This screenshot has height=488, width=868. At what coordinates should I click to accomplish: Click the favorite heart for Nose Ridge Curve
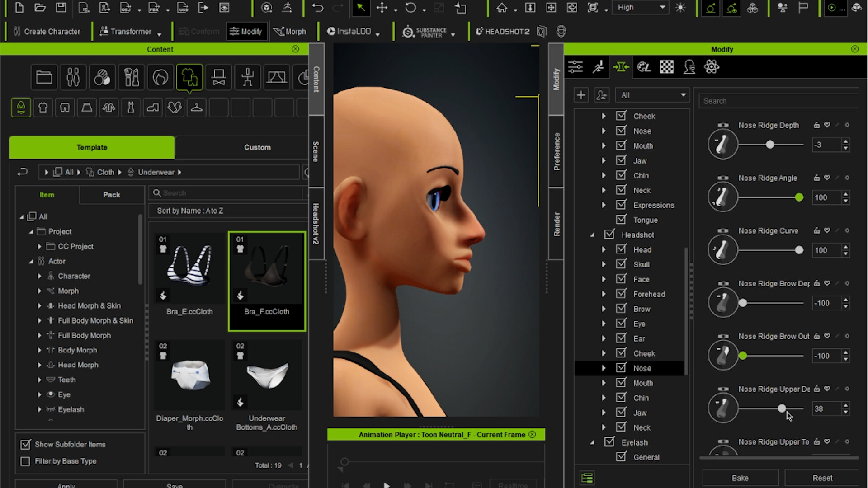(x=827, y=230)
